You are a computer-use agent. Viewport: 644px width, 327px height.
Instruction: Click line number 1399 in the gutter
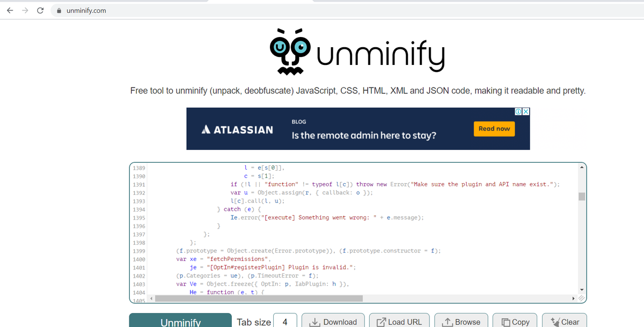138,251
